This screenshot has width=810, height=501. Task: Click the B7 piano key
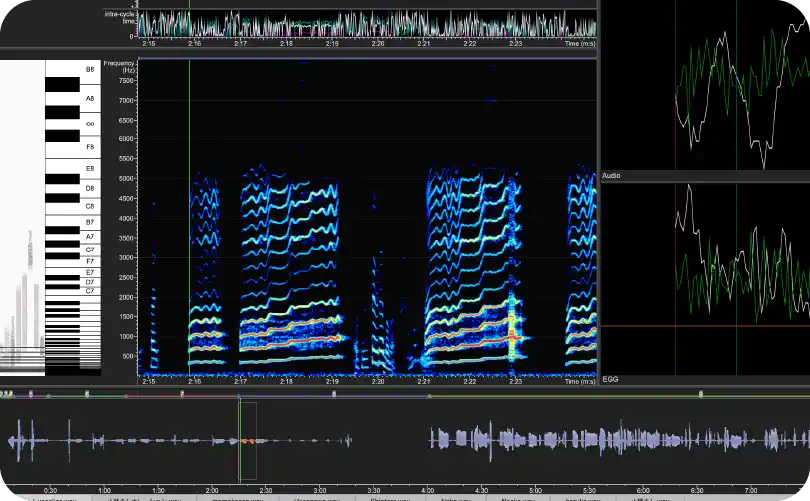point(90,222)
